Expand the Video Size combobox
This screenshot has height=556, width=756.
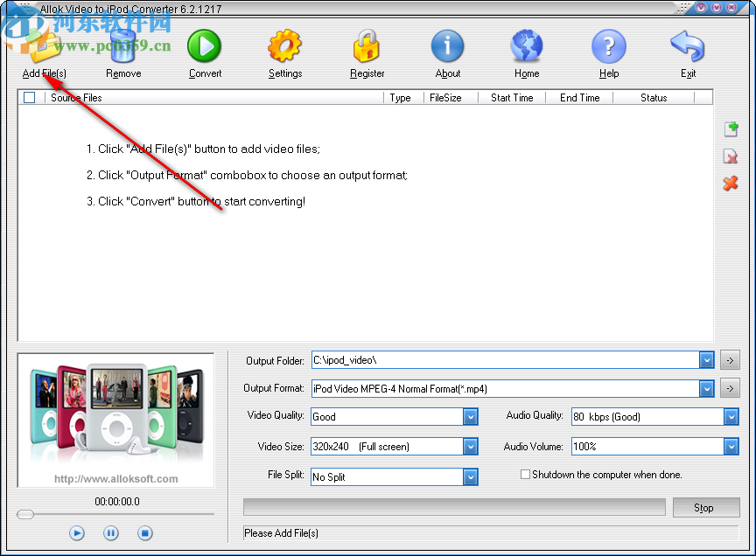471,446
